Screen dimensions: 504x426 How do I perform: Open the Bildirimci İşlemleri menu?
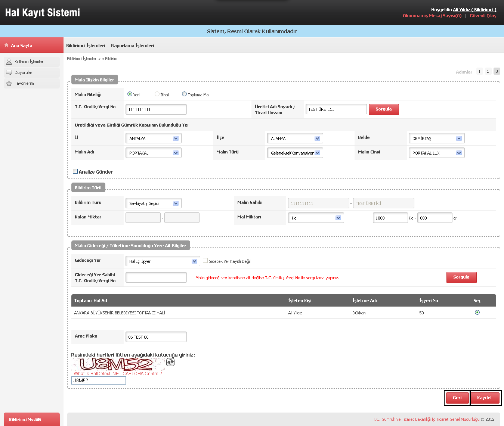pos(86,46)
